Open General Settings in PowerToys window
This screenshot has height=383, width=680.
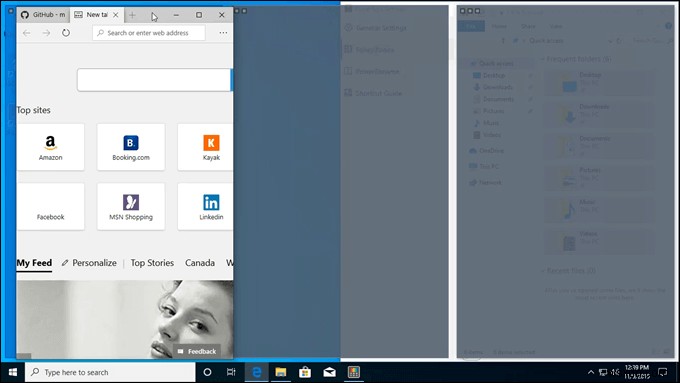(x=376, y=28)
